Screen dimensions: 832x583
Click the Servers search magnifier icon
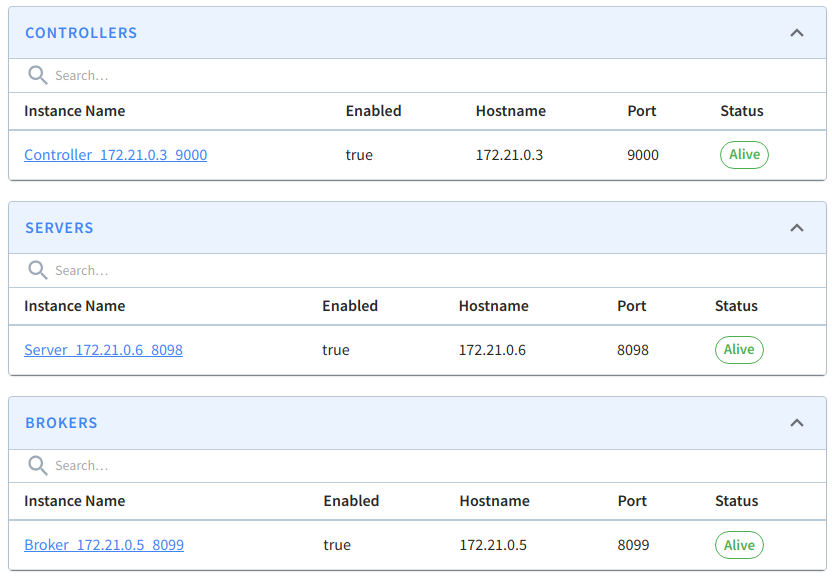pos(38,270)
